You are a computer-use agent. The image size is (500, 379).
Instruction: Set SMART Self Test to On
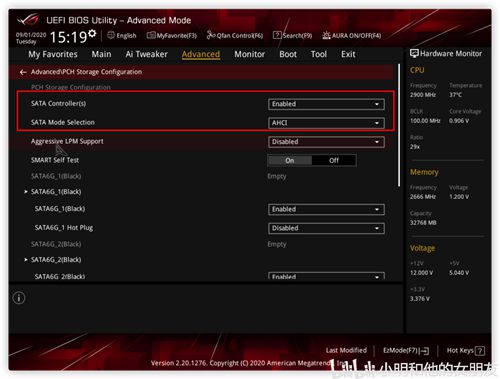click(290, 160)
